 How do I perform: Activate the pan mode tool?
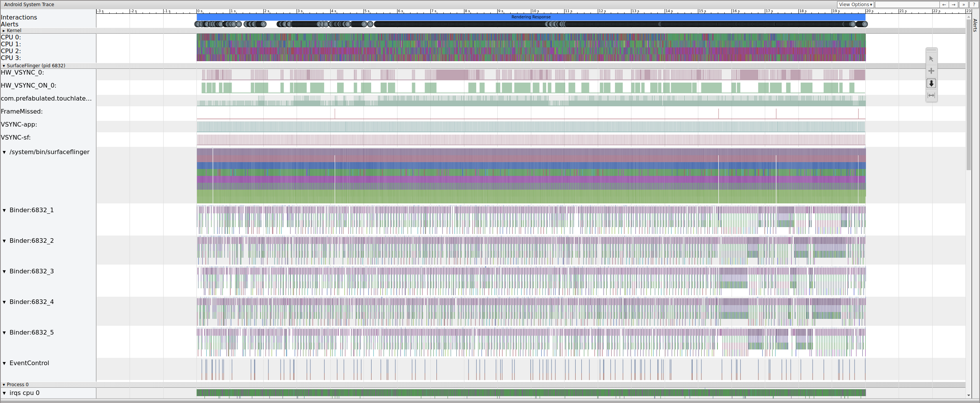coord(931,71)
